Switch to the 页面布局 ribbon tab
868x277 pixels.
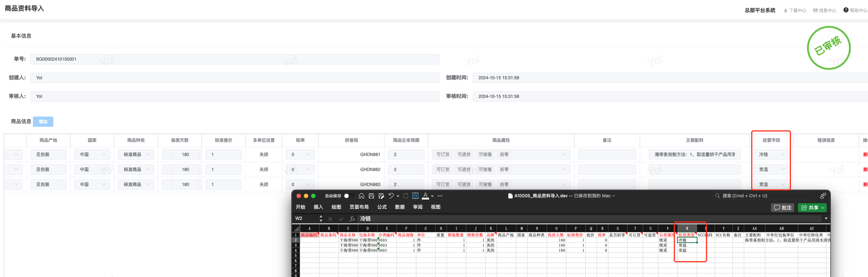359,207
